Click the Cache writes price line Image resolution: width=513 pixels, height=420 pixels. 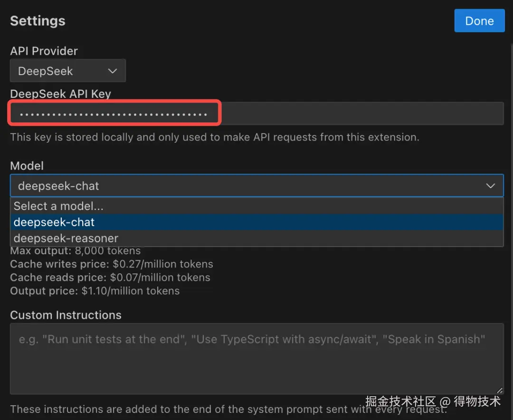(x=111, y=264)
